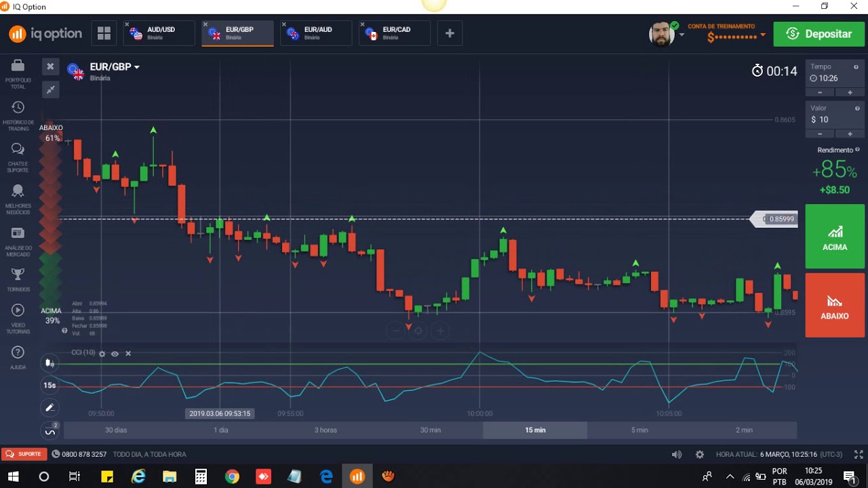Click the ACIMA buy button

(x=835, y=237)
